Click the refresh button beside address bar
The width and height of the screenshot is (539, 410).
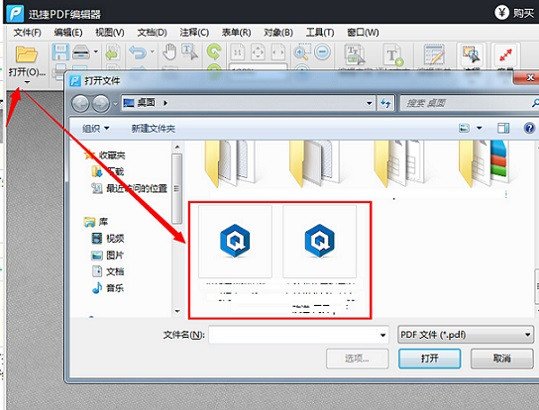point(386,103)
